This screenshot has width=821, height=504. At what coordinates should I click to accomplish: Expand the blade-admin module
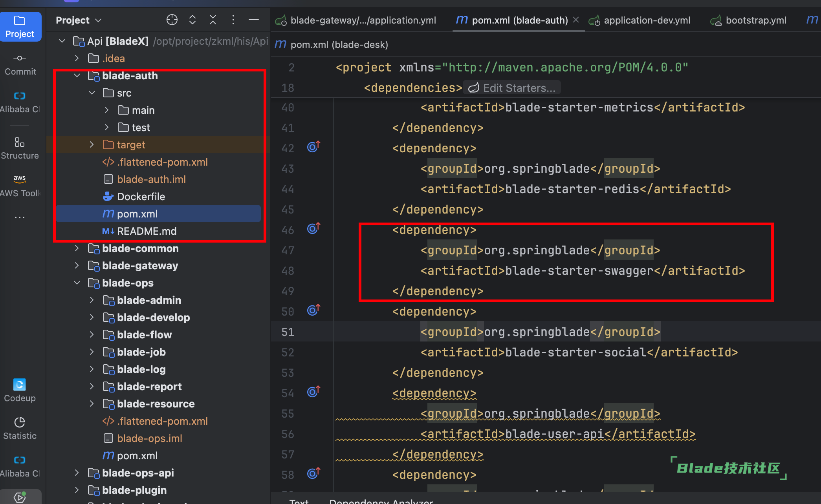[x=92, y=300]
